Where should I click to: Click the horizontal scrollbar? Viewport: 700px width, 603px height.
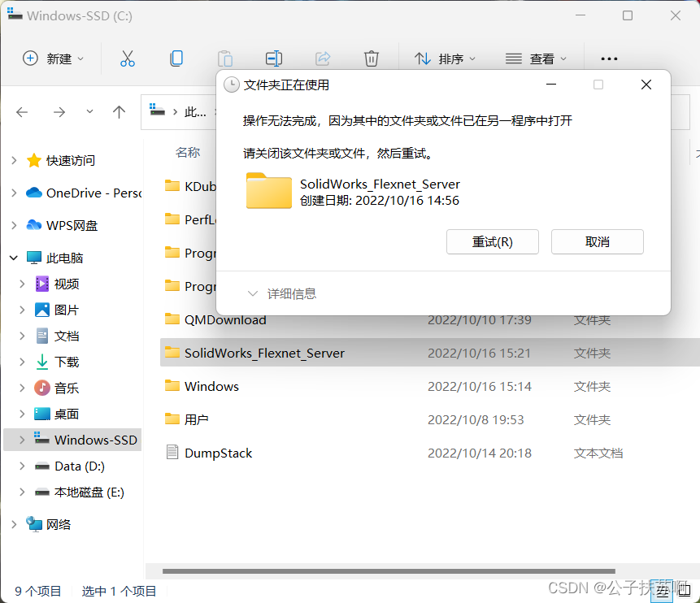point(389,570)
